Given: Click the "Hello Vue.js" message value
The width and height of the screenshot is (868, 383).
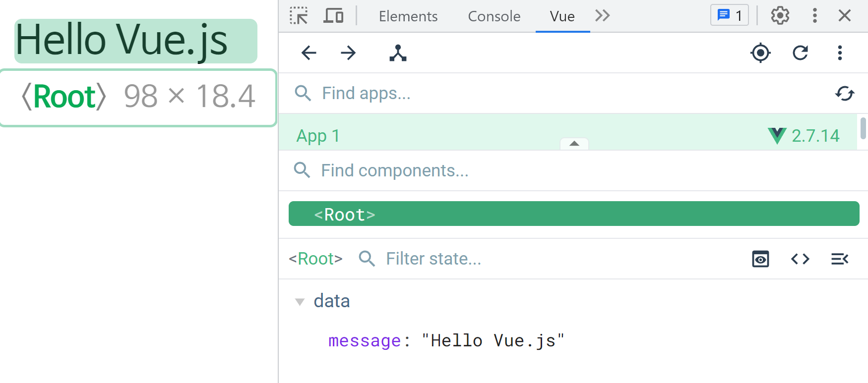Looking at the screenshot, I should pos(493,341).
